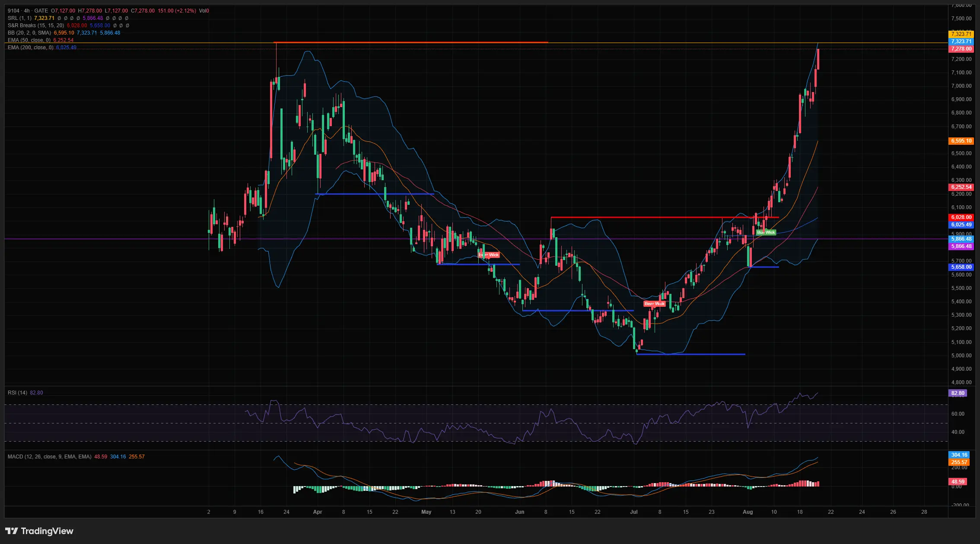Click the close value C7,278.00

(143, 11)
